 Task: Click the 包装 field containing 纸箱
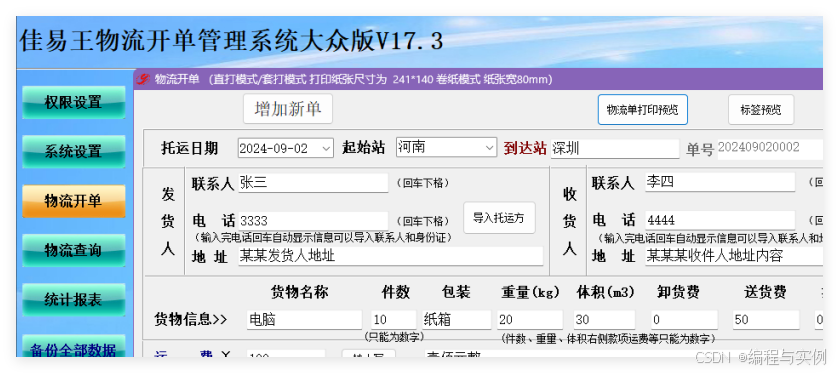(x=456, y=319)
